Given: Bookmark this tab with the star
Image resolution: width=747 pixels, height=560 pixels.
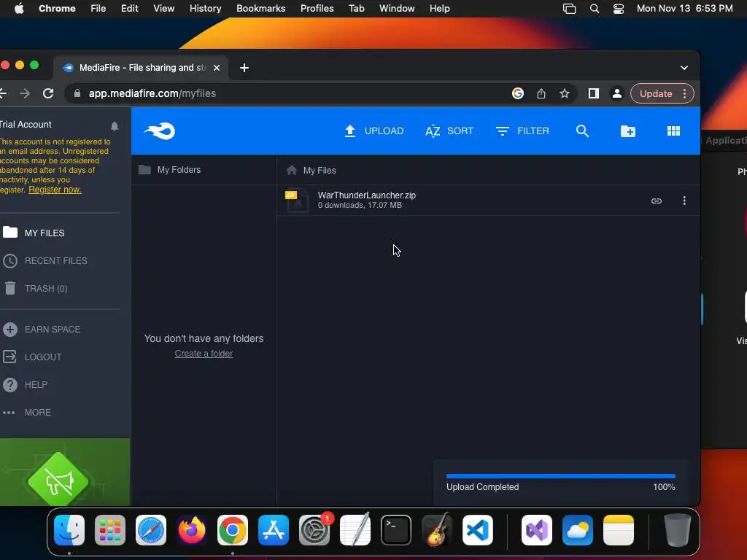Looking at the screenshot, I should [565, 94].
